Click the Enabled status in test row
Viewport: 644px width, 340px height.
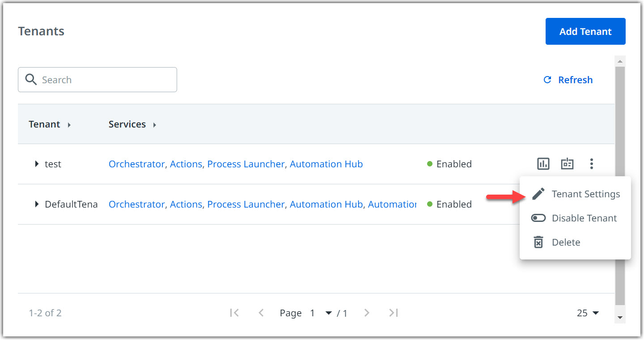tap(449, 164)
